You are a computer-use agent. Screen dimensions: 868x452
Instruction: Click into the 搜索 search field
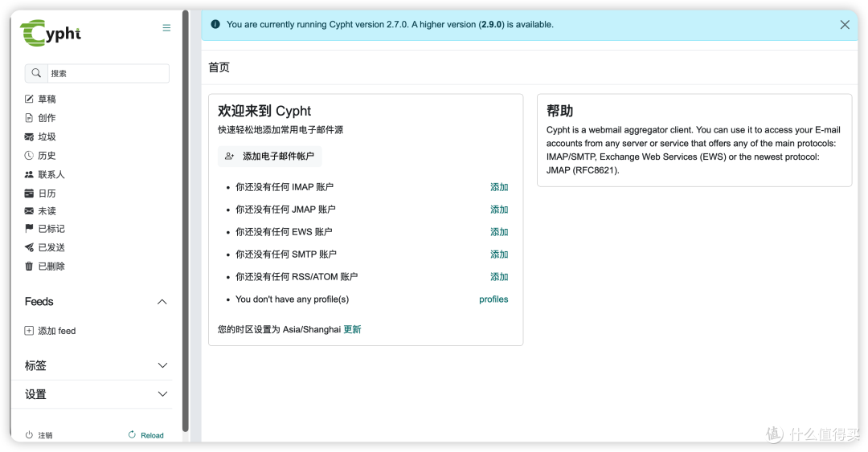(x=108, y=73)
